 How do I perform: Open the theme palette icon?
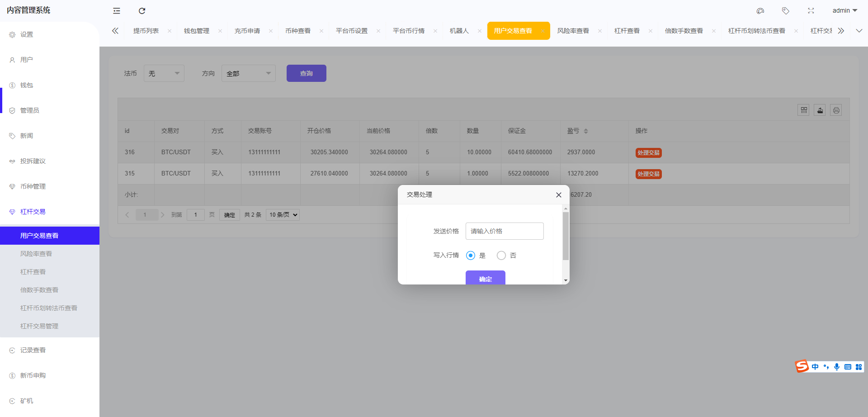[760, 11]
